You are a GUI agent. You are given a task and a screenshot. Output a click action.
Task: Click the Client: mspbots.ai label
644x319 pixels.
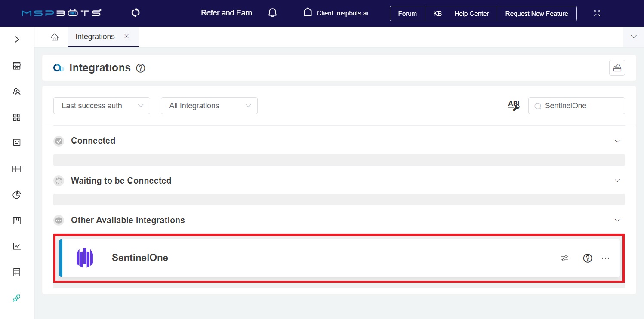tap(342, 13)
